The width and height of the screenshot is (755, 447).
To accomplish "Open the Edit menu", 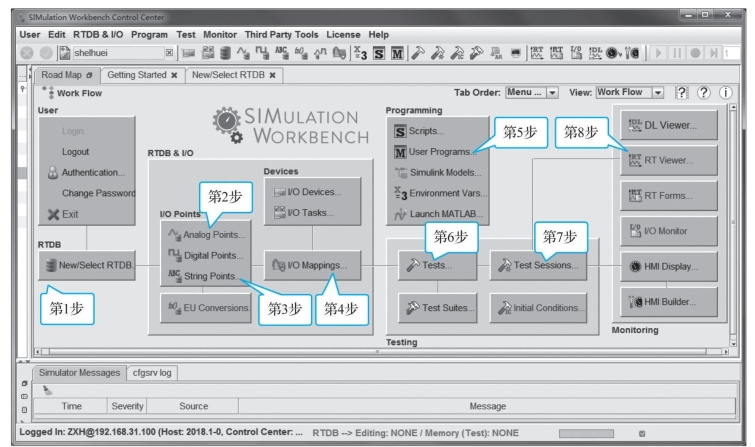I will [x=56, y=35].
